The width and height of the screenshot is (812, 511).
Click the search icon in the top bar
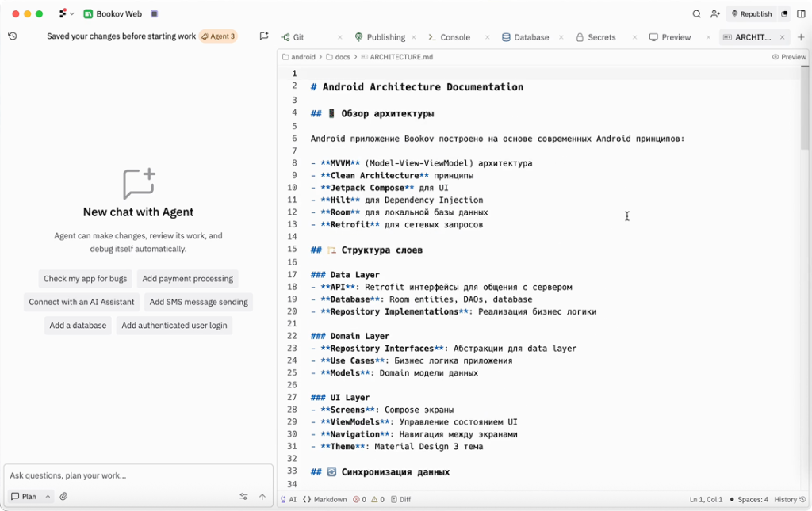696,14
